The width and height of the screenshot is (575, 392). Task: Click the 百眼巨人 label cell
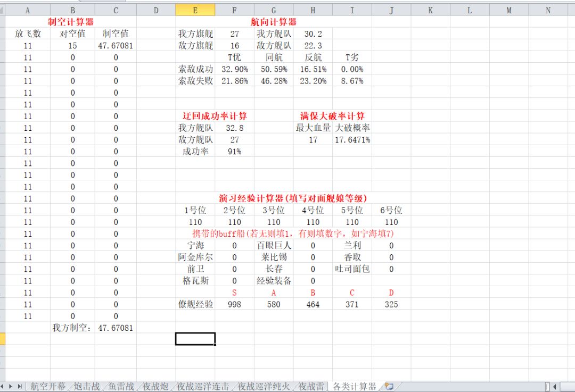(274, 245)
